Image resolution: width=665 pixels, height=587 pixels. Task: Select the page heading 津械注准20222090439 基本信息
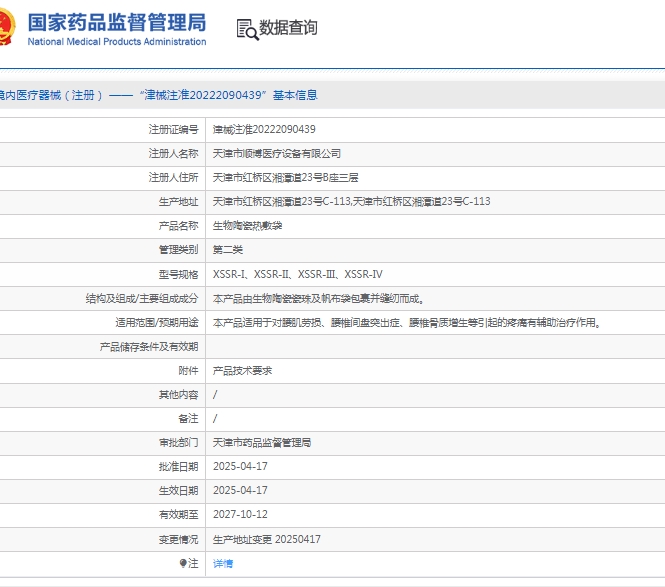(230, 95)
